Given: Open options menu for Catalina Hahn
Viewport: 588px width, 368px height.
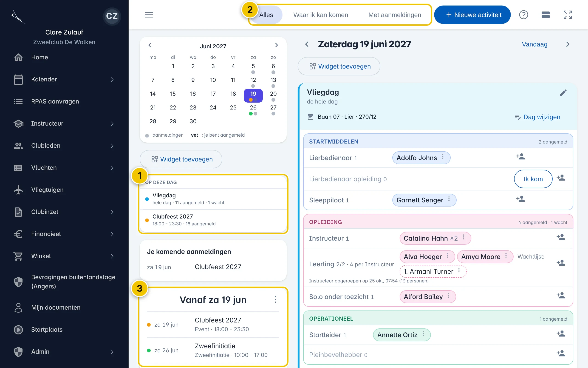Looking at the screenshot, I should pos(463,237).
